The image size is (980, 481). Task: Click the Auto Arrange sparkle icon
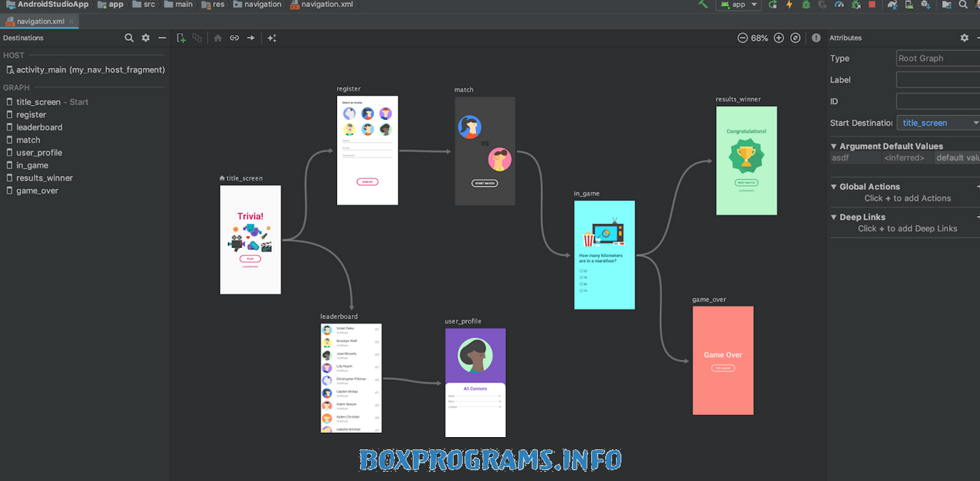(272, 38)
